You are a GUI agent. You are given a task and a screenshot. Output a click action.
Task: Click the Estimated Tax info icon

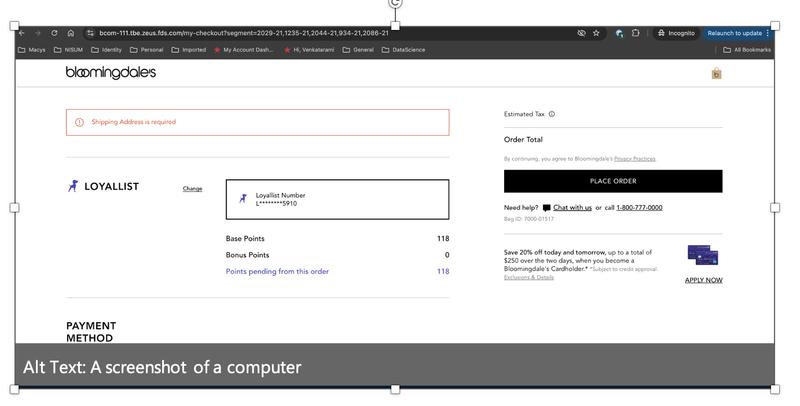tap(552, 114)
